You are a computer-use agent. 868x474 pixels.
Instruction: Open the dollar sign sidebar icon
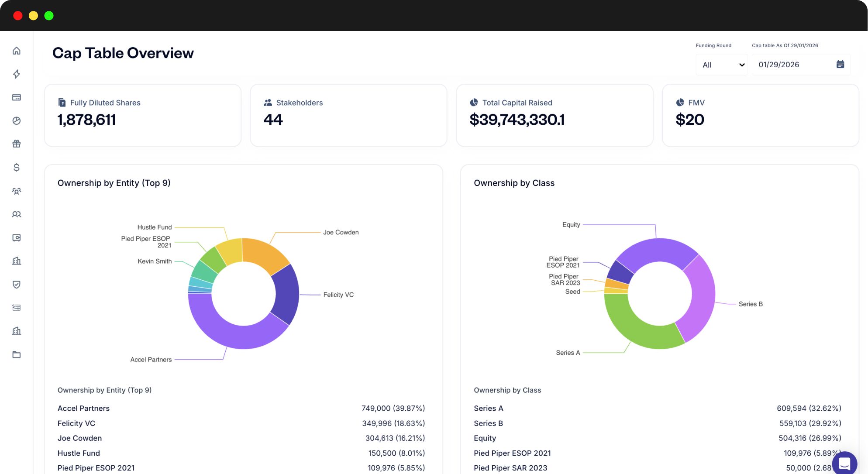coord(17,168)
